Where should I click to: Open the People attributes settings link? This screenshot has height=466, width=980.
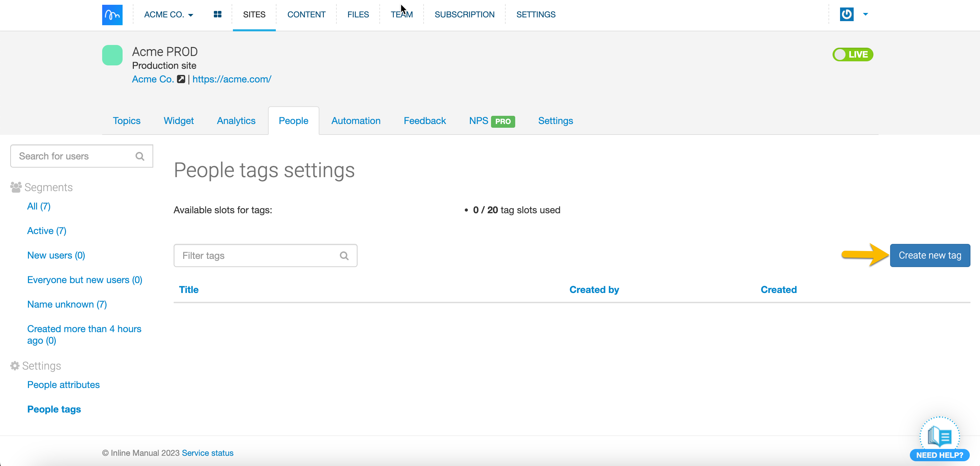pos(63,385)
